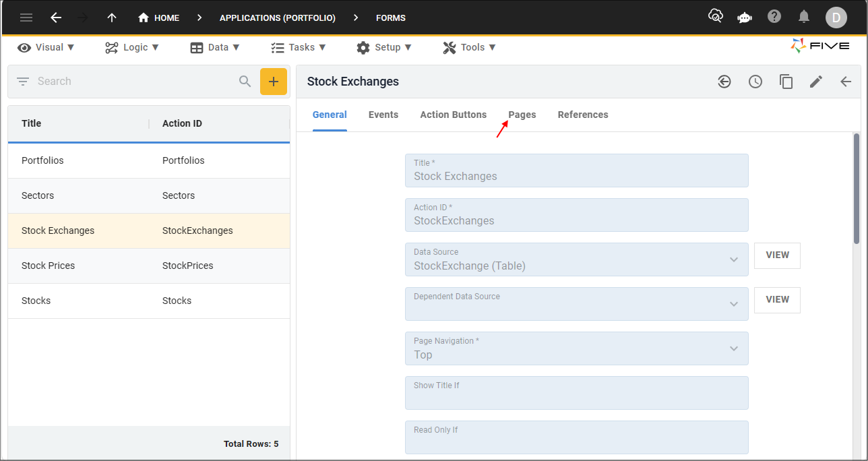Select the Stock Prices row
This screenshot has height=461, width=868.
(x=149, y=266)
